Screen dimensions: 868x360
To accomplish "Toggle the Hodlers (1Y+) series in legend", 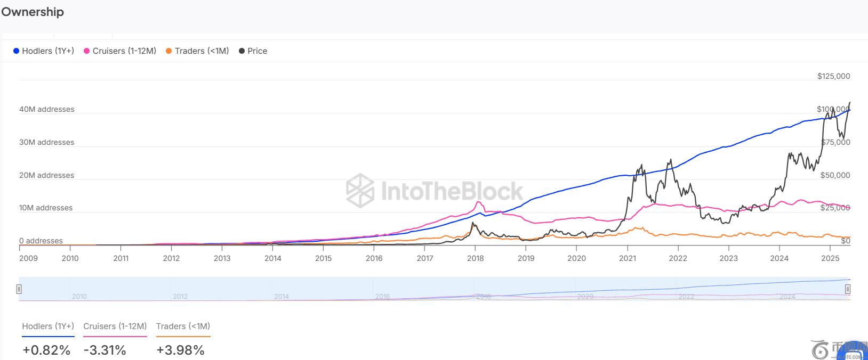I will tap(48, 51).
